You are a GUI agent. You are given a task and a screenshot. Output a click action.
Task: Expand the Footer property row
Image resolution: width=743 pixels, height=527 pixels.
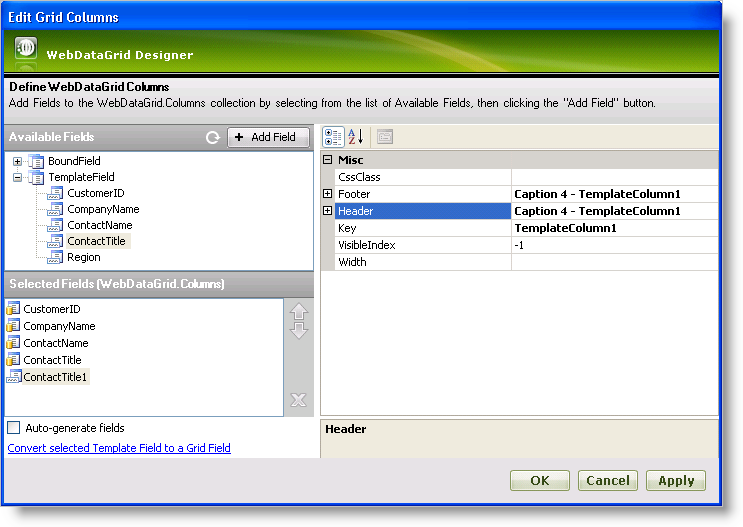coord(327,193)
